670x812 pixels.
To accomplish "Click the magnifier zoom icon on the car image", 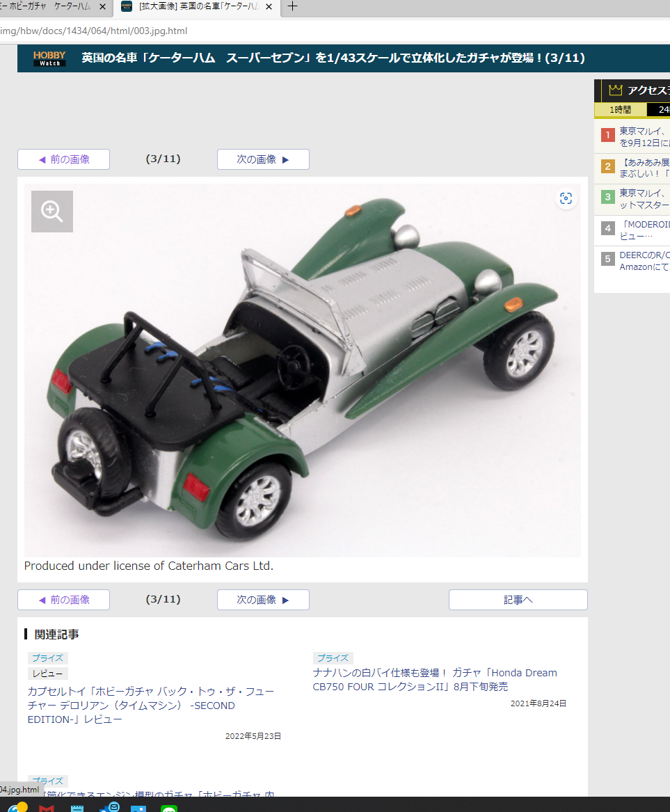I will coord(52,212).
